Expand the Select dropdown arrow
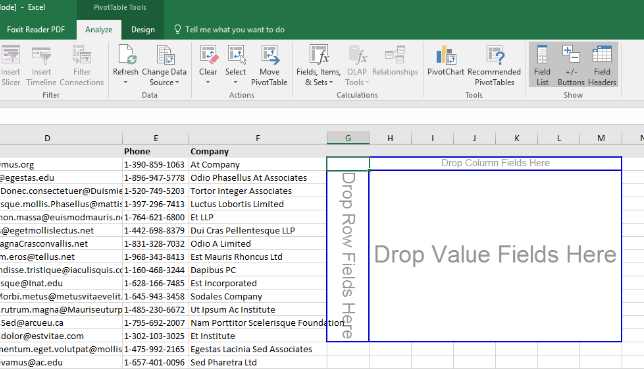The width and height of the screenshot is (644, 369). [x=235, y=82]
